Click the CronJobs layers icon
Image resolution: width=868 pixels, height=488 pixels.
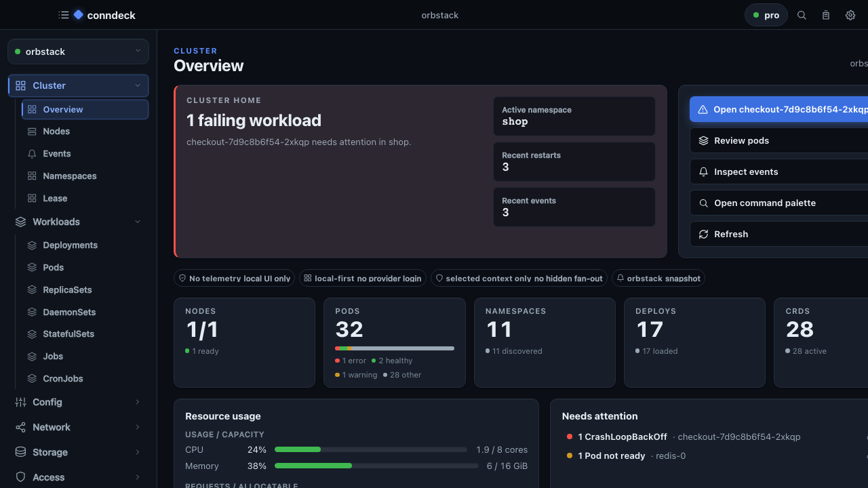click(32, 379)
